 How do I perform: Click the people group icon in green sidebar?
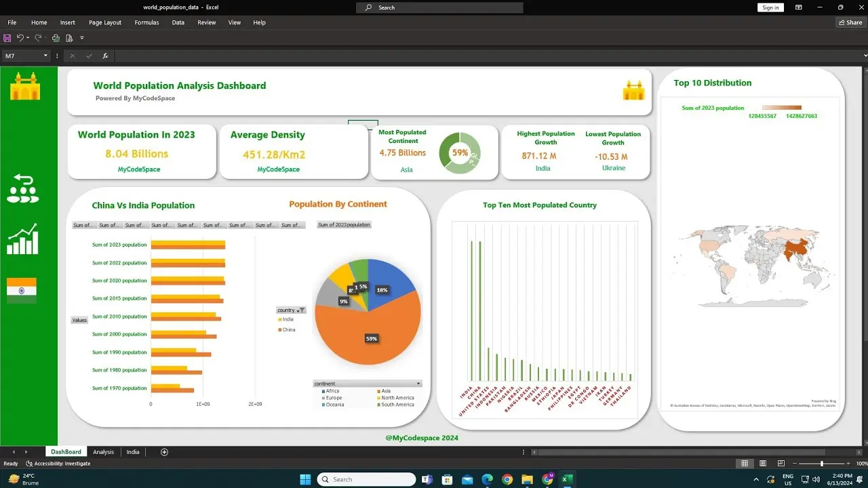tap(23, 188)
